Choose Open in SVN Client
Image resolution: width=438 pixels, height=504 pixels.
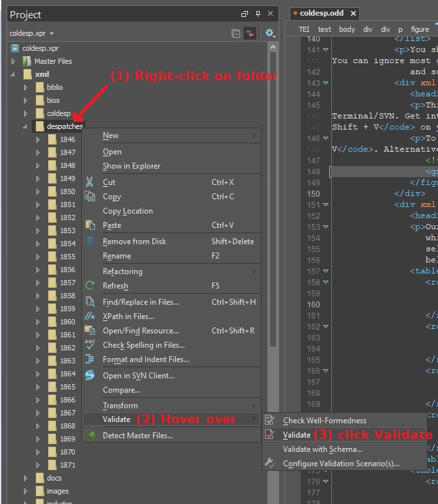(138, 375)
